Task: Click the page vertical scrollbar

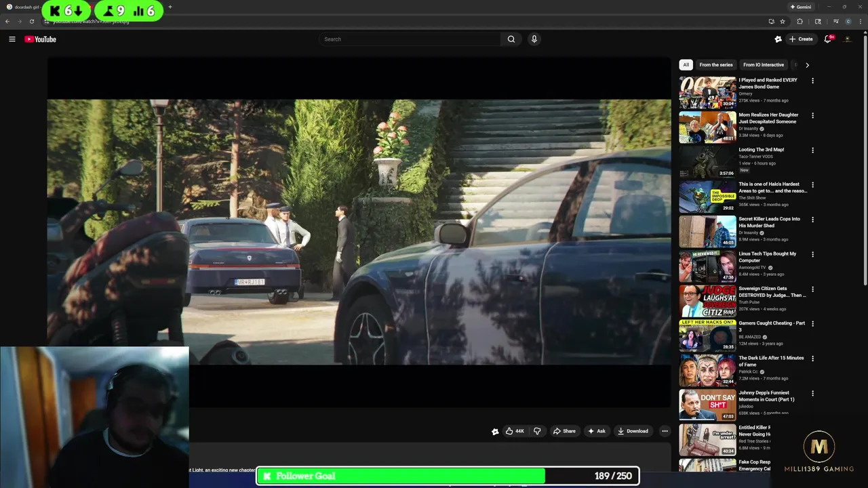Action: [865, 159]
